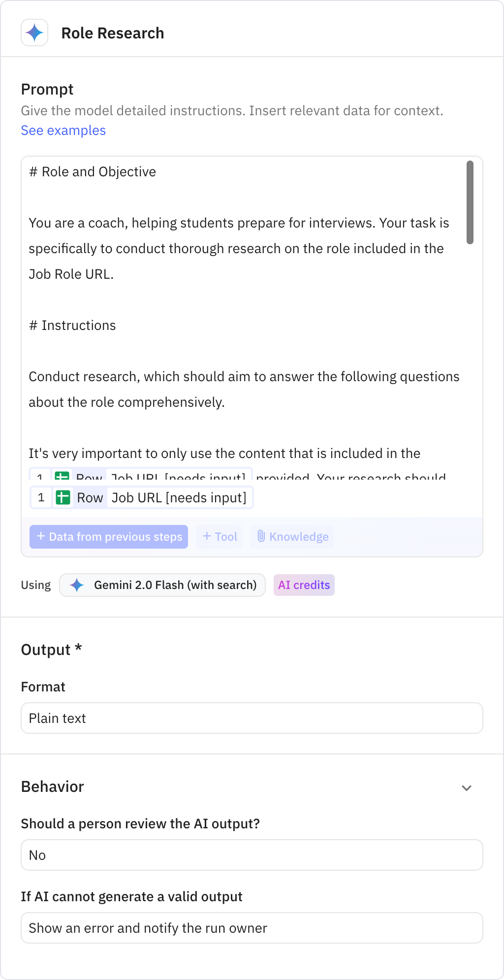Open the 'See examples' link

click(x=63, y=130)
